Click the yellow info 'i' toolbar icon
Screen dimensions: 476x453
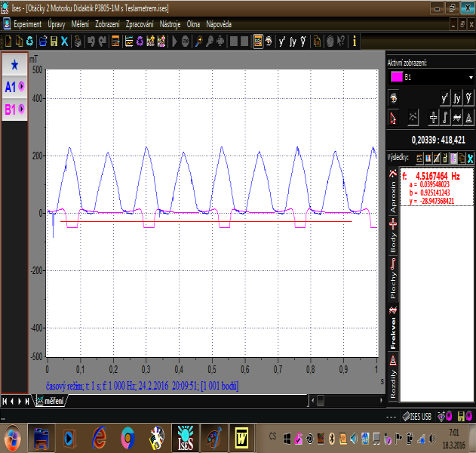click(354, 41)
